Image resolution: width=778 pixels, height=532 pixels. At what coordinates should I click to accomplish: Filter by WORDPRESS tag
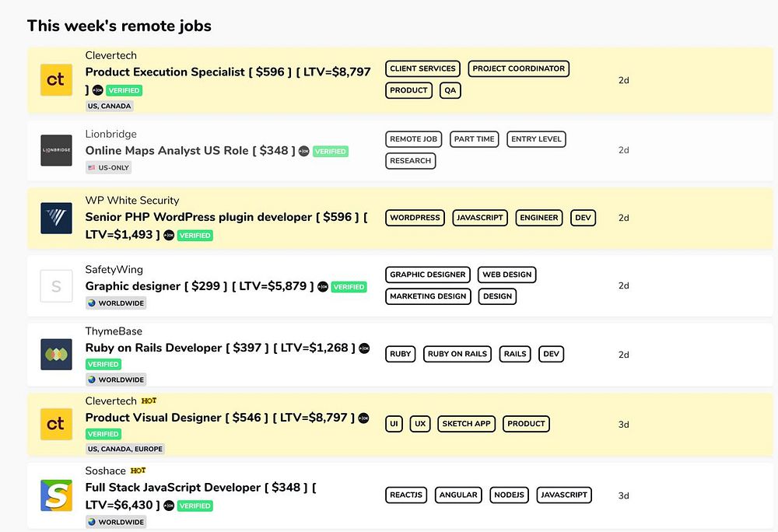click(x=415, y=218)
